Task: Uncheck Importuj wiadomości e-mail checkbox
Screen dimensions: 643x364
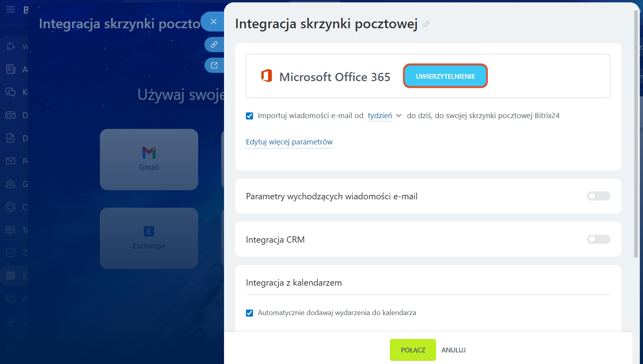Action: click(x=249, y=116)
